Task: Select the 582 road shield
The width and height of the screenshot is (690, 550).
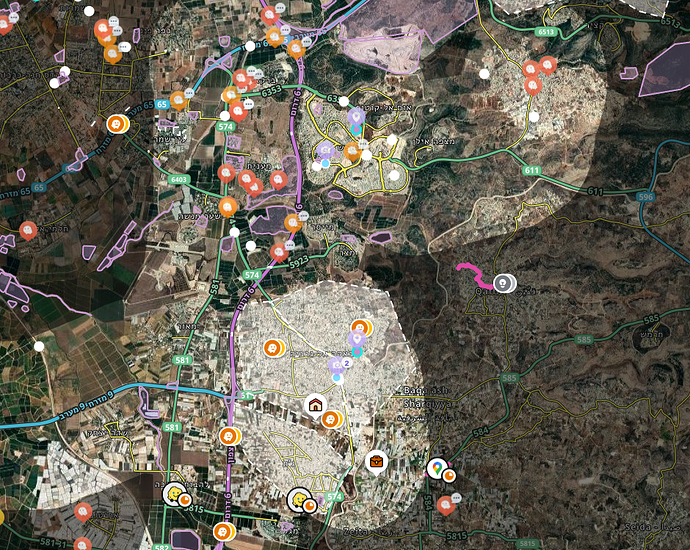Action: (x=161, y=547)
